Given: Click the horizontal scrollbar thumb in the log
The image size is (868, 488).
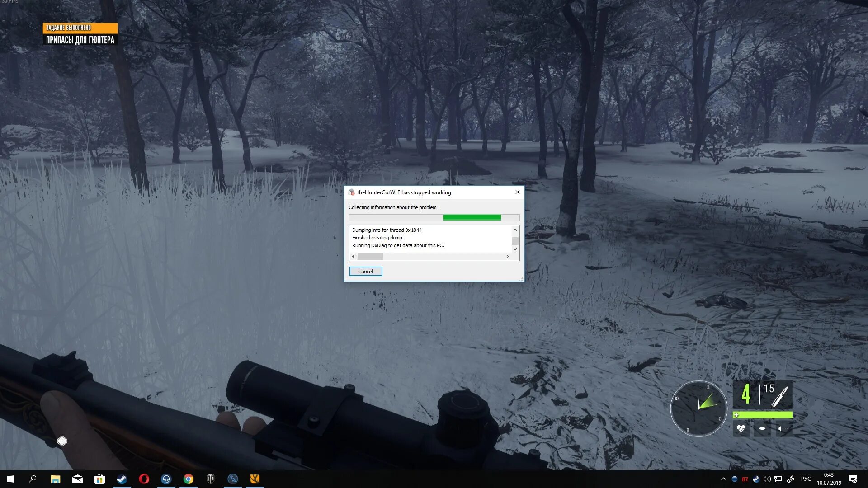Looking at the screenshot, I should [x=370, y=257].
